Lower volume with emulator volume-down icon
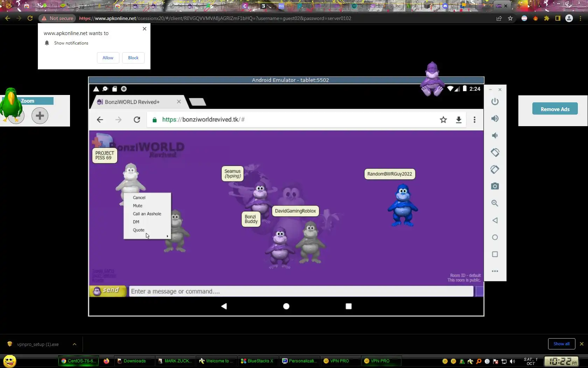Screen dimensions: 588x368 (495, 136)
